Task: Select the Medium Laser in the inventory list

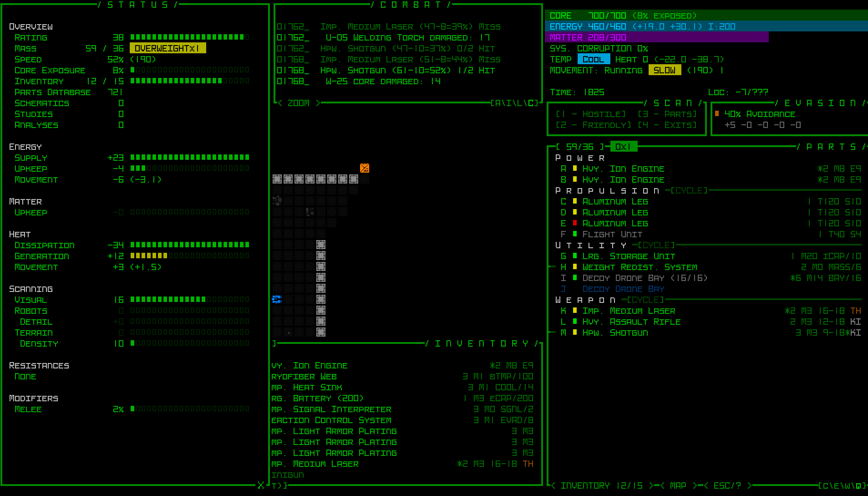Action: (x=402, y=464)
